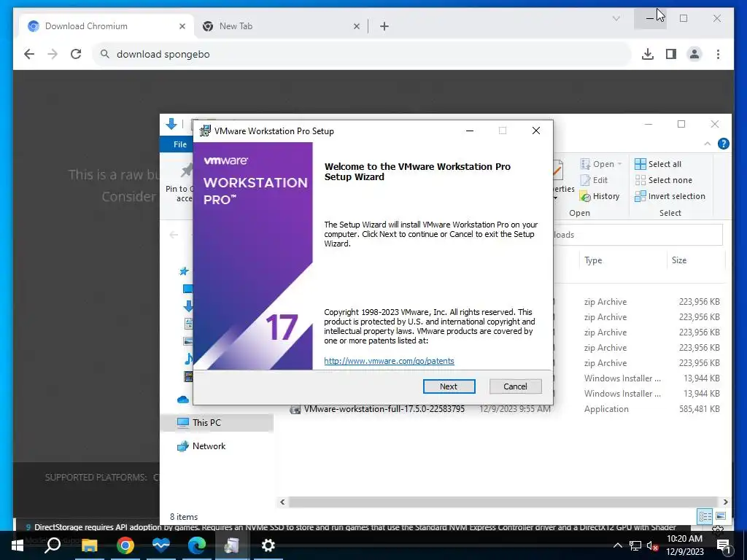This screenshot has height=560, width=747.
Task: Open the Explorer ribbon Open dropdown
Action: pos(601,164)
